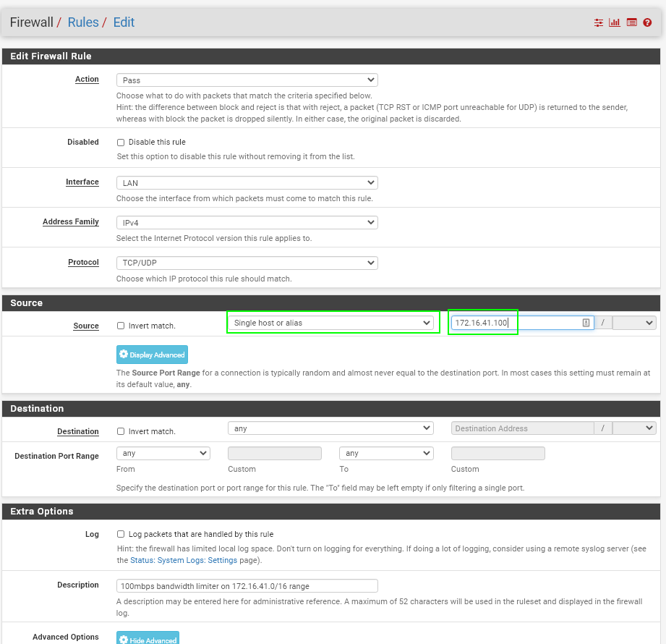The height and width of the screenshot is (644, 666).
Task: Click the Destination label link
Action: pos(78,431)
